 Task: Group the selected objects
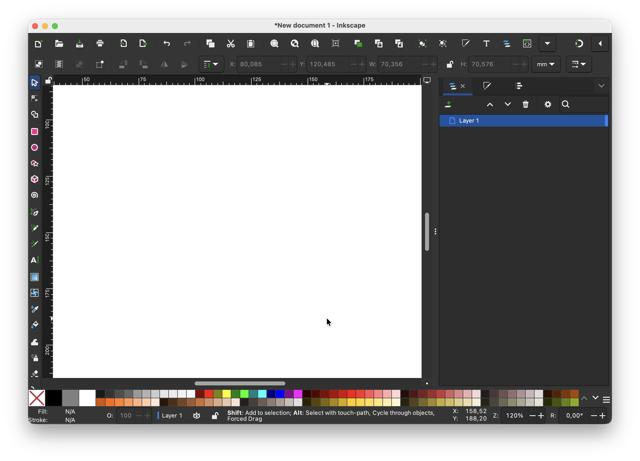tap(422, 44)
